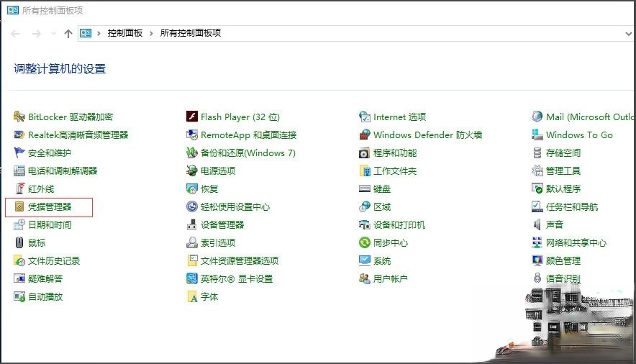
Task: Click the 鼠标 mouse icon
Action: point(19,242)
